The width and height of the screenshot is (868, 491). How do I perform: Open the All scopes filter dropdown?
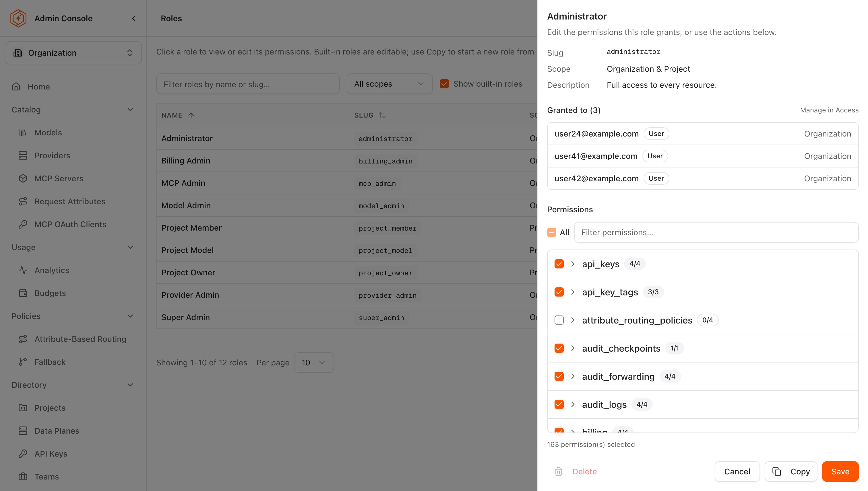click(390, 84)
